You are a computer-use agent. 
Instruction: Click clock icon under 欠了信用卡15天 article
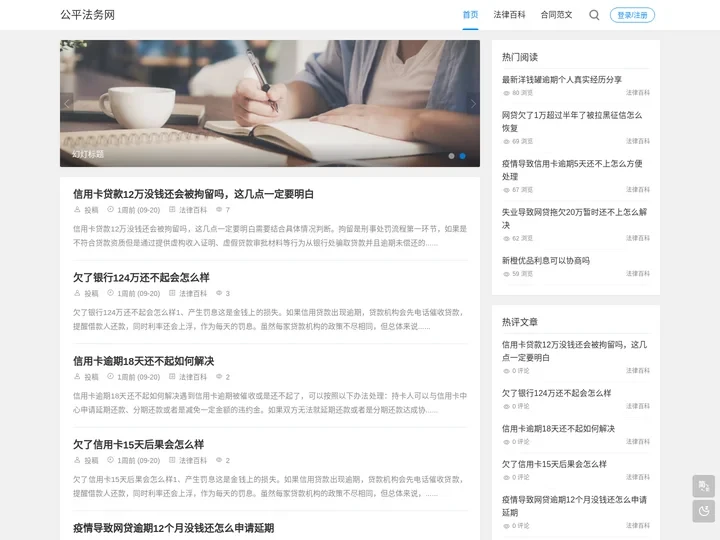(x=110, y=460)
